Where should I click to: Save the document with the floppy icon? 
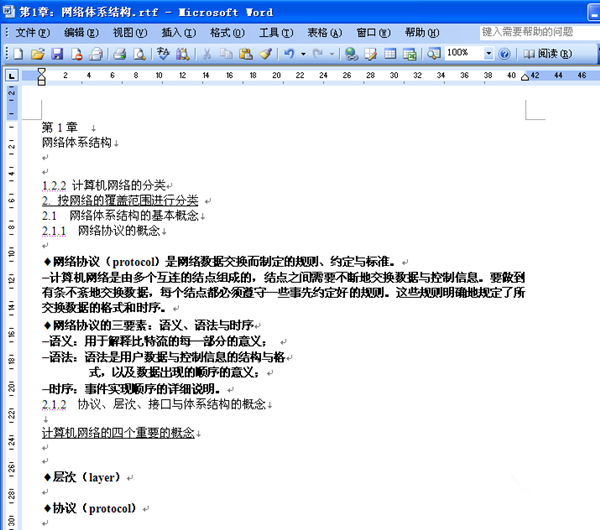point(57,54)
